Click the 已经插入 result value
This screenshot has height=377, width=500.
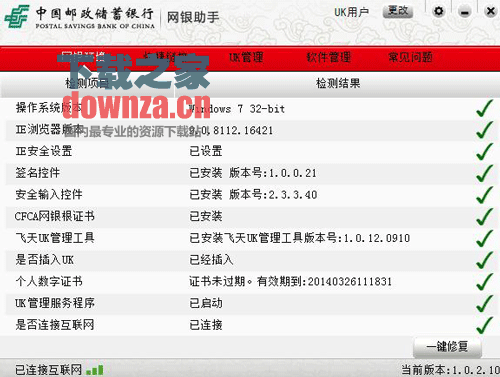211,260
